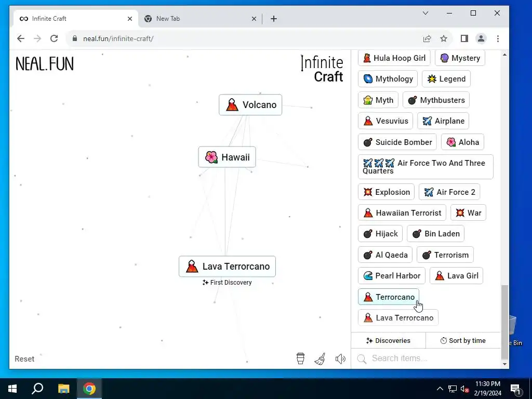Screen dimensions: 532x399
Task: Focus the Search items field
Action: [x=426, y=358]
